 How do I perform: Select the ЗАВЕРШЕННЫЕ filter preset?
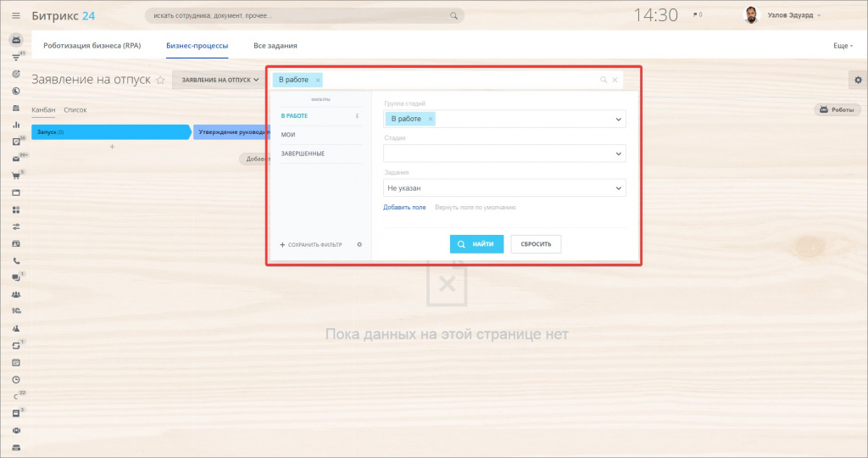(x=303, y=154)
